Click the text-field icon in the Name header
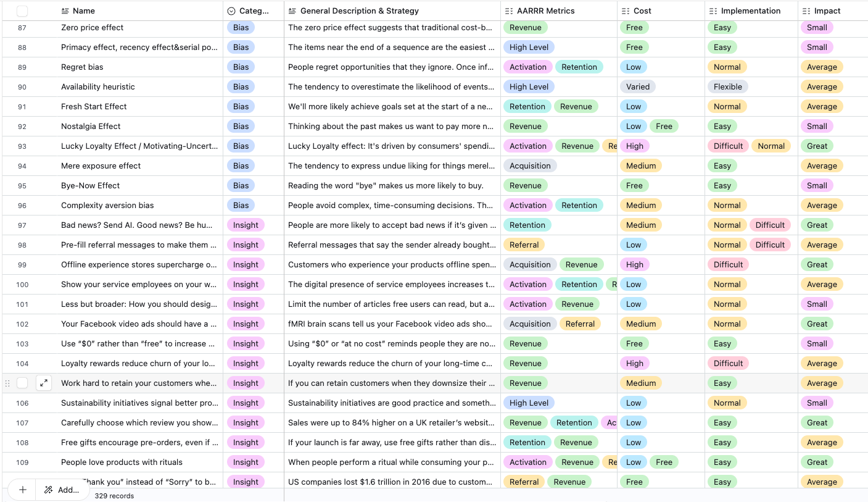Viewport: 868px width, 502px height. [x=65, y=10]
